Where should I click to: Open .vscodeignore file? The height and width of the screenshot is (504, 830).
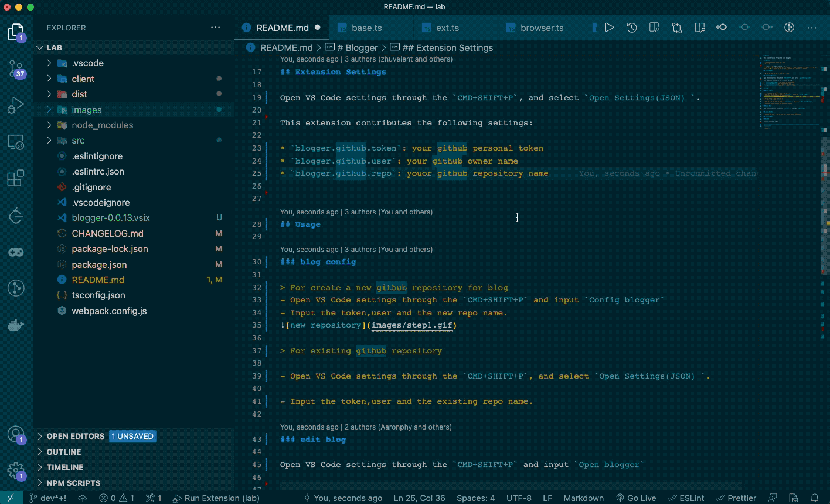click(134, 202)
